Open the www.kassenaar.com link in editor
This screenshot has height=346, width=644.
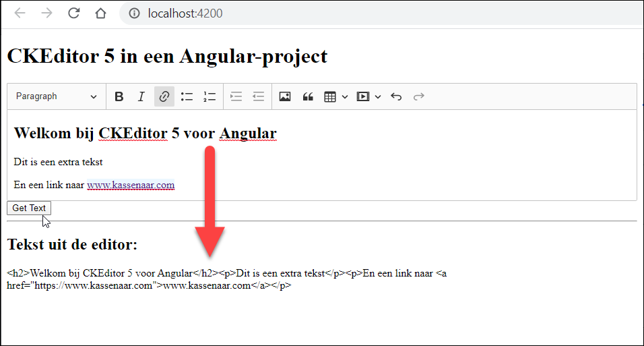[131, 185]
